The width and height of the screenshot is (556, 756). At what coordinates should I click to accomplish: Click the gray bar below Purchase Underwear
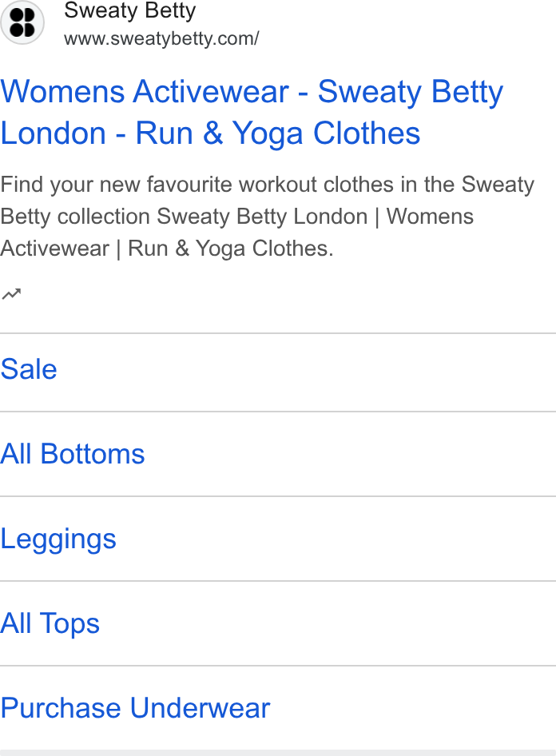pos(278,753)
